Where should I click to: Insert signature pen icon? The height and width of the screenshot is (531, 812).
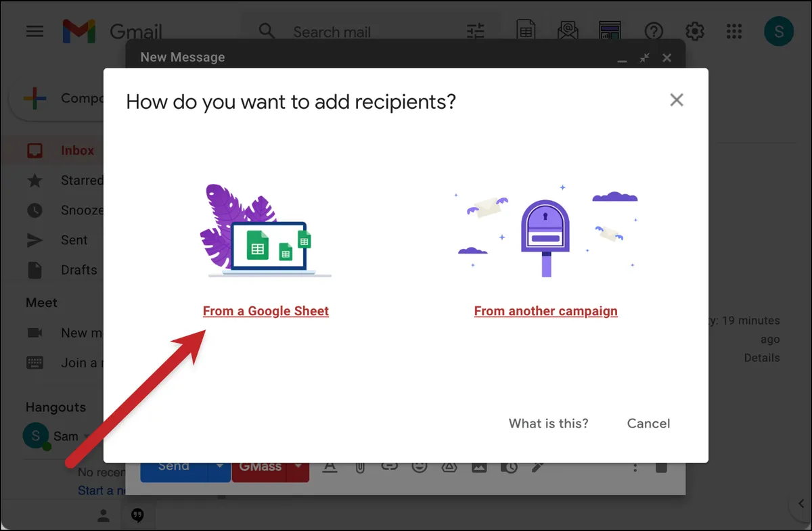tap(538, 467)
